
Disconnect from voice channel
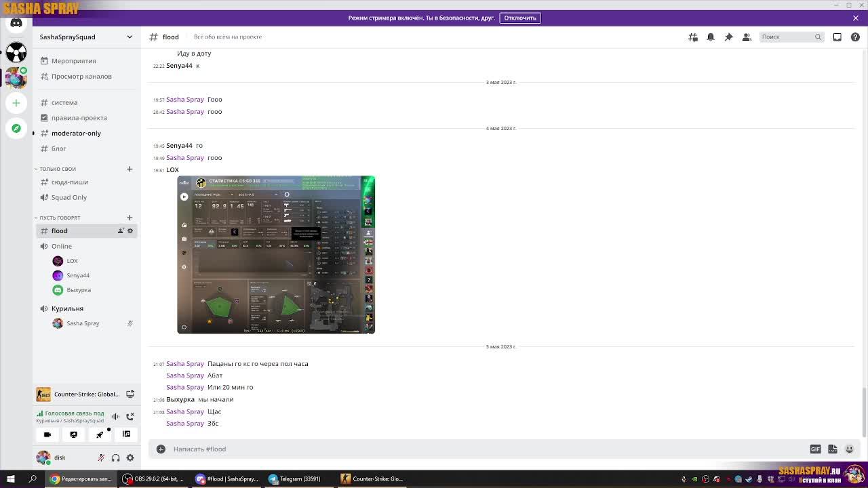tap(130, 415)
